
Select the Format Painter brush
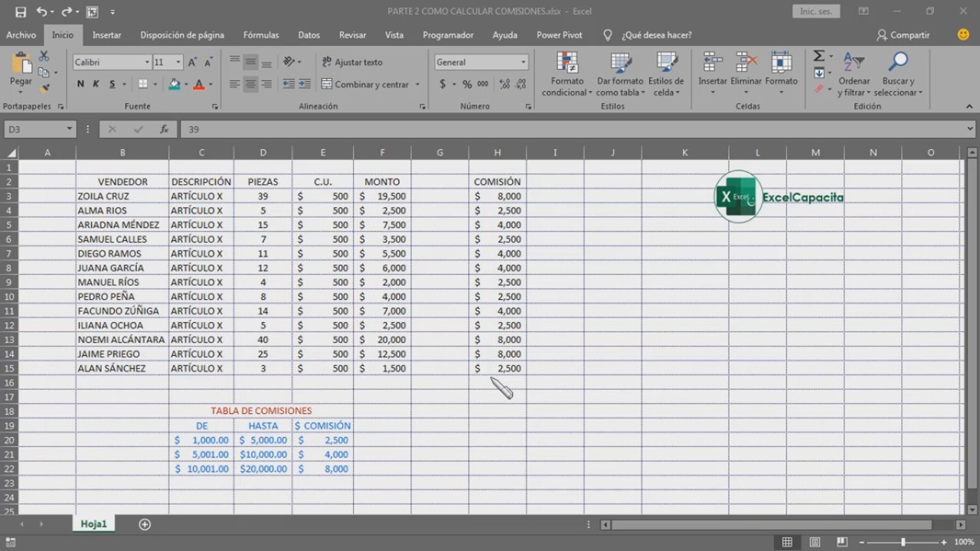tap(44, 88)
